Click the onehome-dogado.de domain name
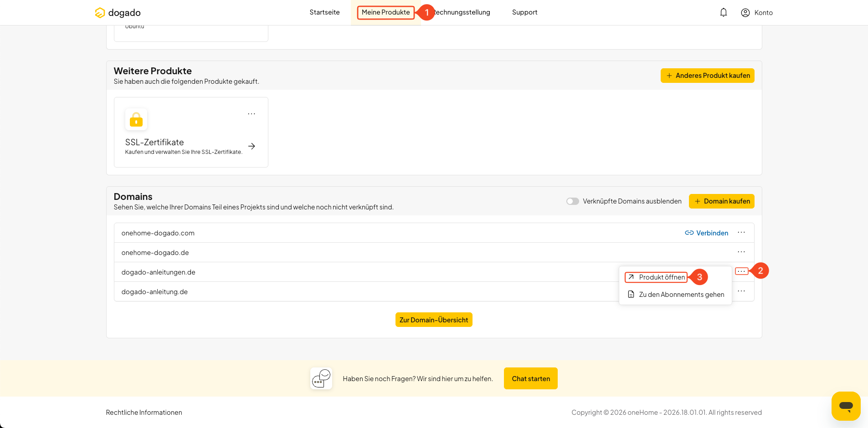The image size is (868, 428). (155, 253)
